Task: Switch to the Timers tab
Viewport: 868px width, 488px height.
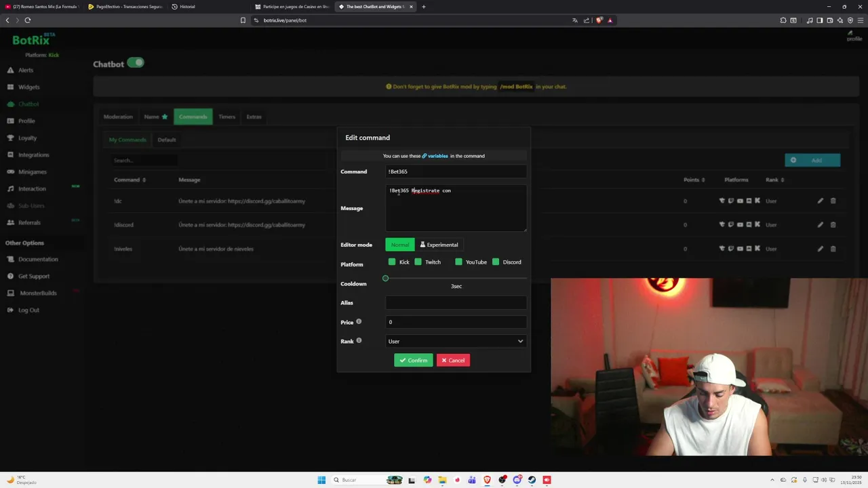Action: [227, 117]
